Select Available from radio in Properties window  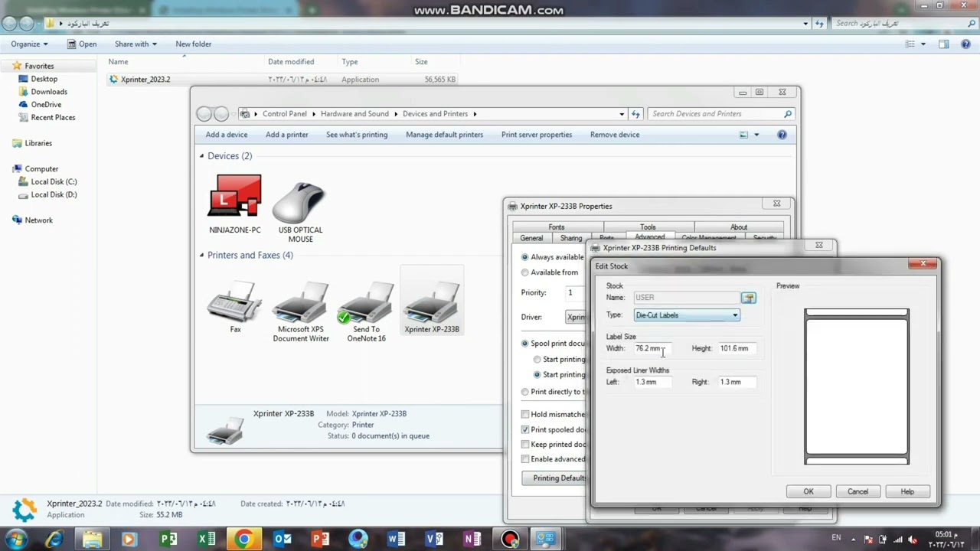(525, 272)
